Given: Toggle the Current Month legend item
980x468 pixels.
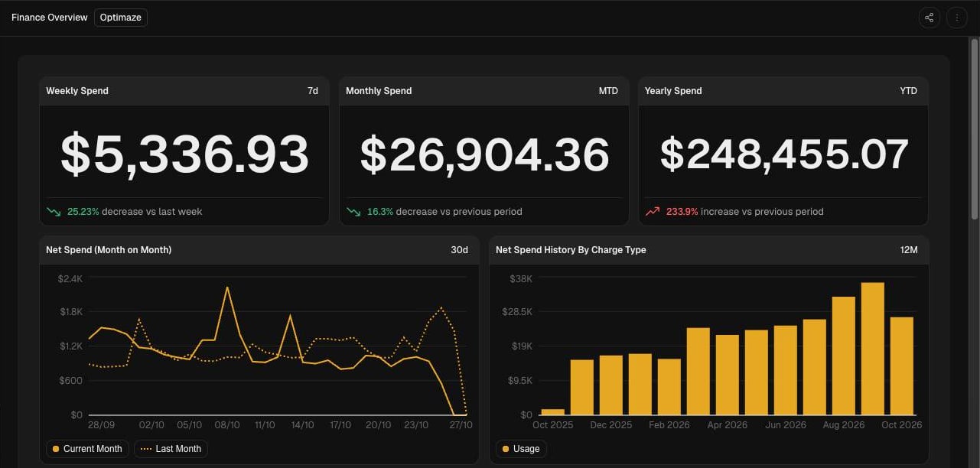Looking at the screenshot, I should click(87, 449).
